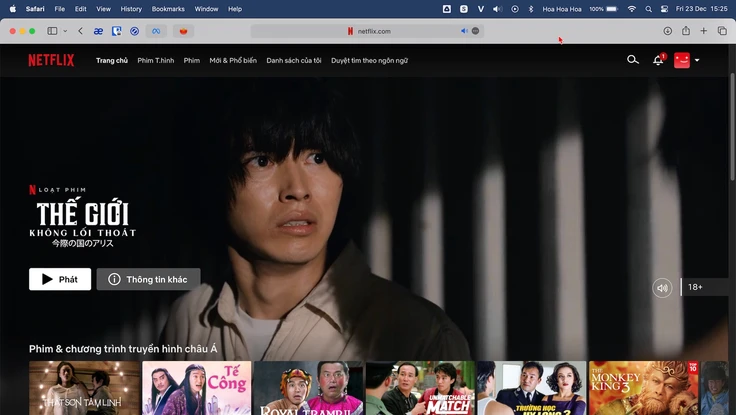Screen dimensions: 736x415
Task: Open Thông tin khác details
Action: [148, 279]
